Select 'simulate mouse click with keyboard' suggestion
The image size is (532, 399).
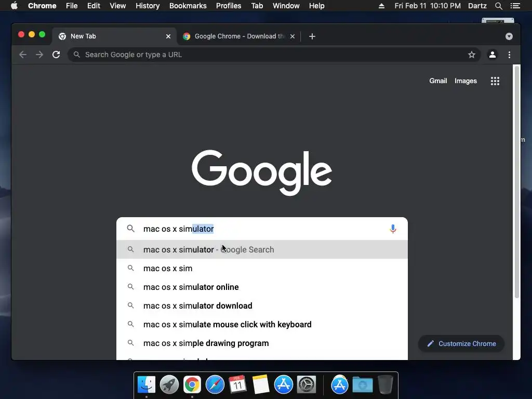click(x=262, y=324)
